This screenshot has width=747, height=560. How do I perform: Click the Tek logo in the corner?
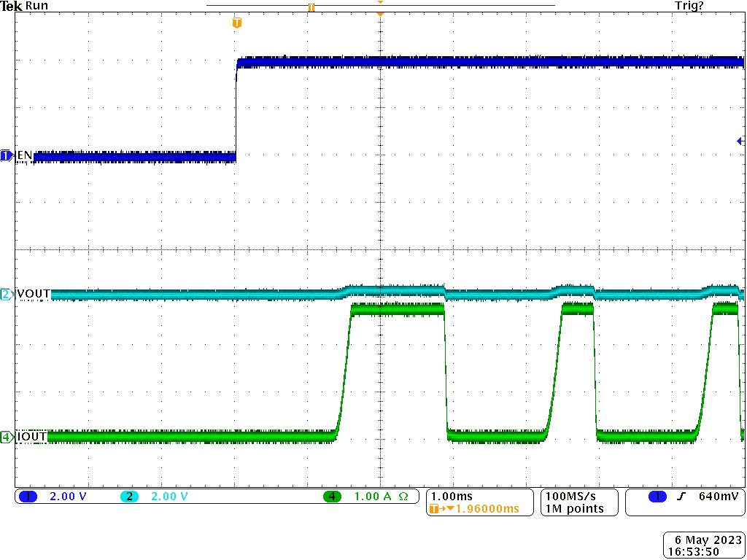[x=12, y=6]
